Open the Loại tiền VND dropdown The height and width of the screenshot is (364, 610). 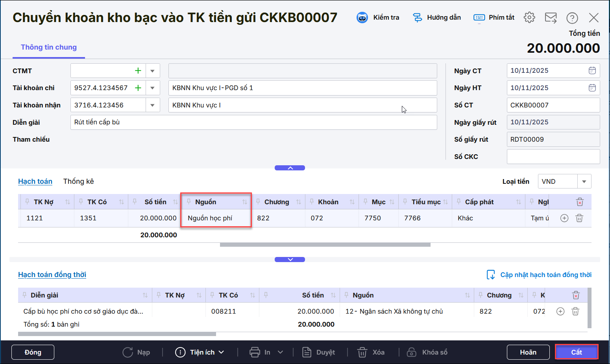584,181
